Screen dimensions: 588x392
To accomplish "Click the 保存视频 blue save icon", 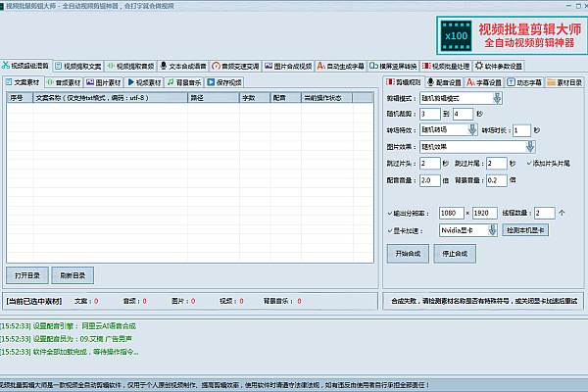I will pyautogui.click(x=211, y=82).
